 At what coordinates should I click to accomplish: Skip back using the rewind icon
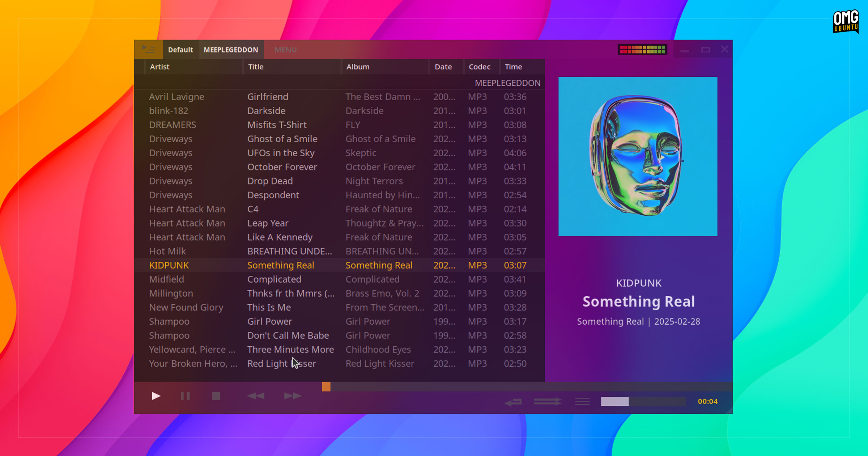[256, 396]
